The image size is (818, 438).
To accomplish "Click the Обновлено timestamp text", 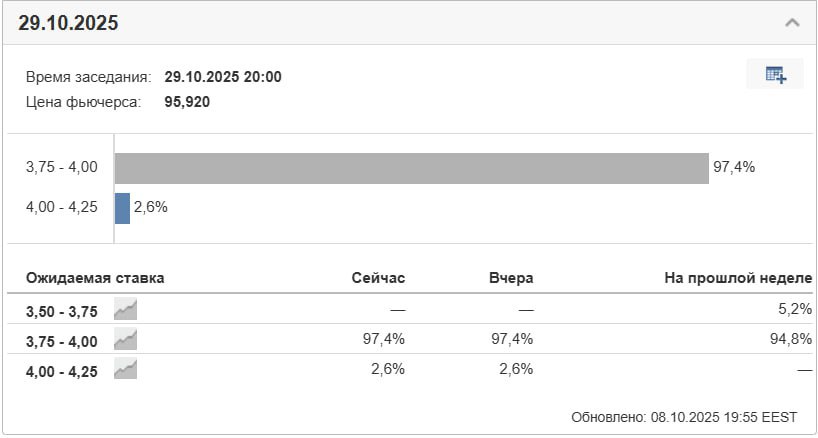I will [684, 416].
